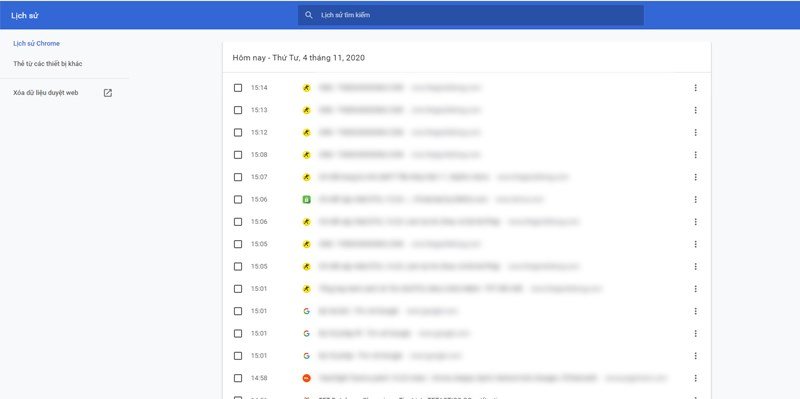Screen dimensions: 800x399
Task: Open the page title link visited at 15:07
Action: coord(404,177)
